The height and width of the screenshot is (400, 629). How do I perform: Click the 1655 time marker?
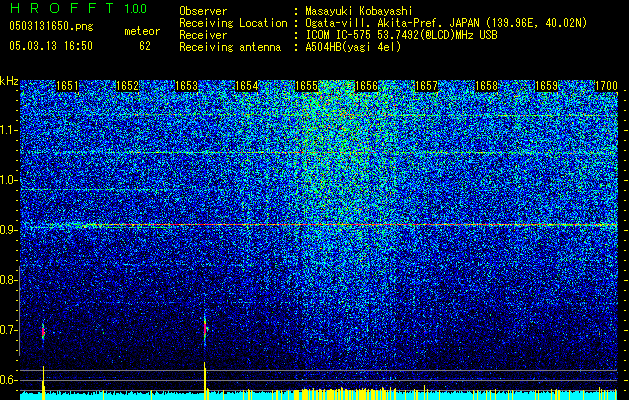click(x=306, y=86)
